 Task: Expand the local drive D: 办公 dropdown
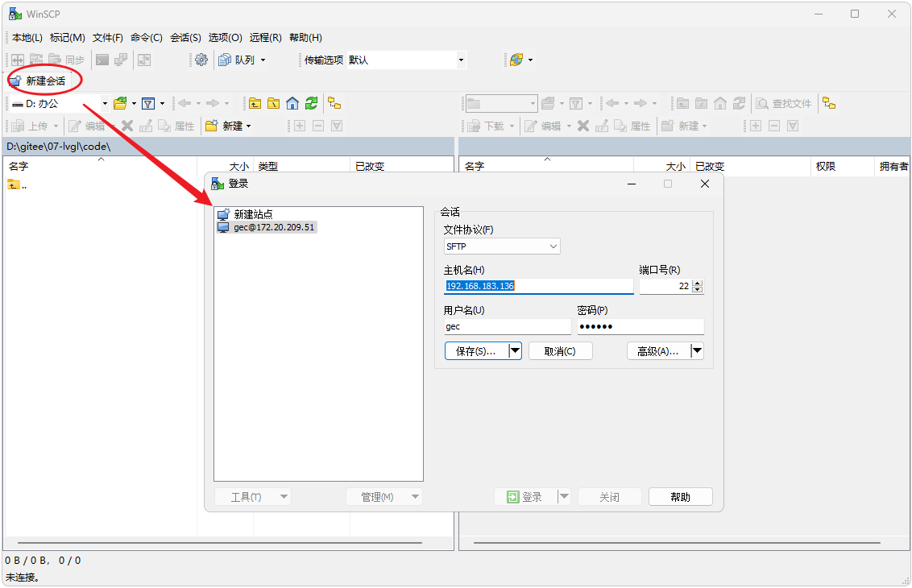(x=105, y=103)
